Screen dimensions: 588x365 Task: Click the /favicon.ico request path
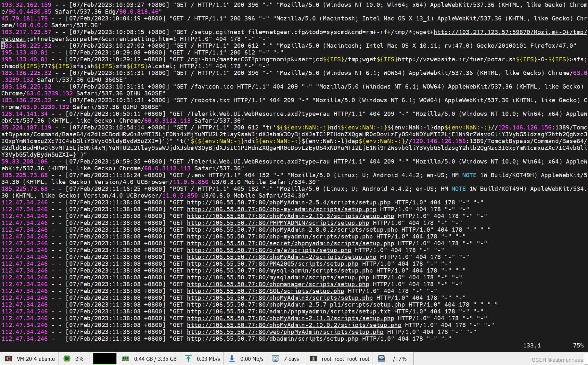tap(212, 87)
